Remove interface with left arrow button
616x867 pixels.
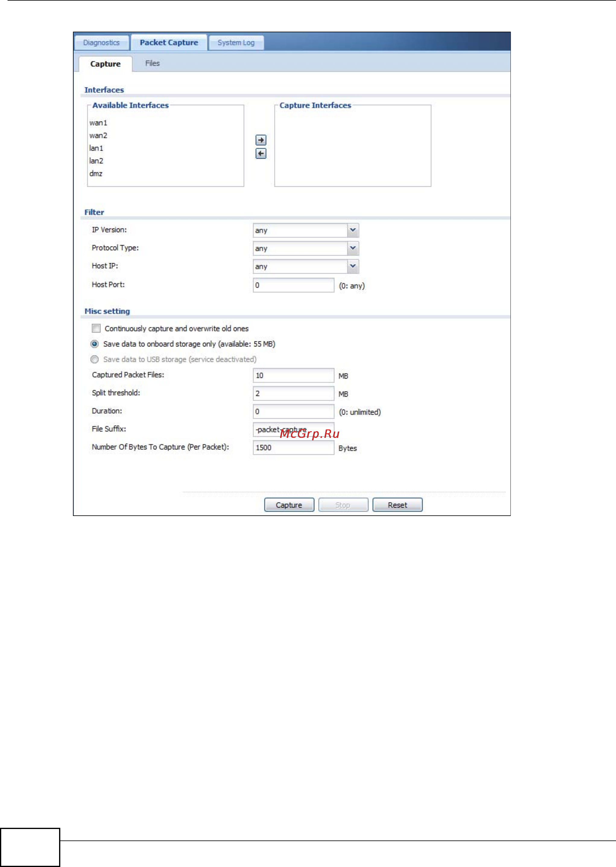(261, 153)
